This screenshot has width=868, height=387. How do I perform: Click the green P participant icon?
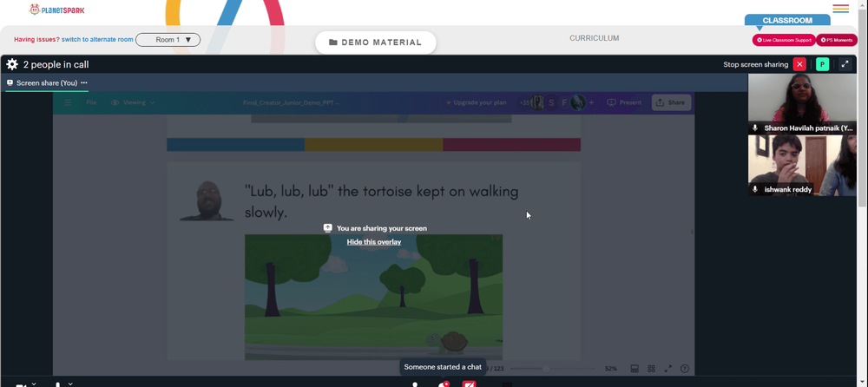click(x=822, y=64)
